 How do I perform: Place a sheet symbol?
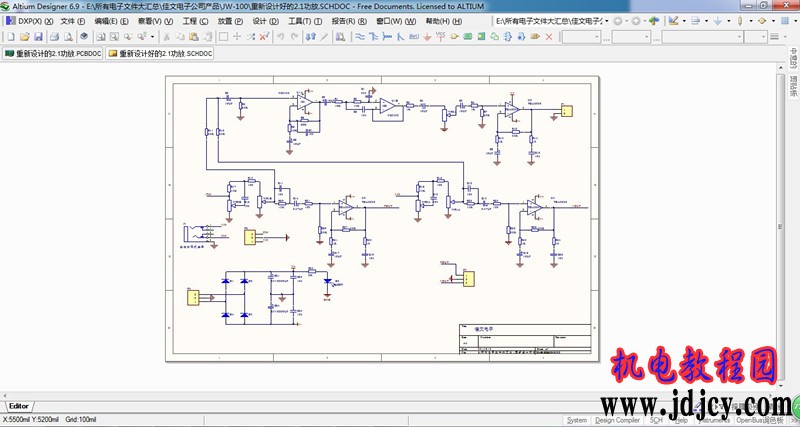click(468, 37)
